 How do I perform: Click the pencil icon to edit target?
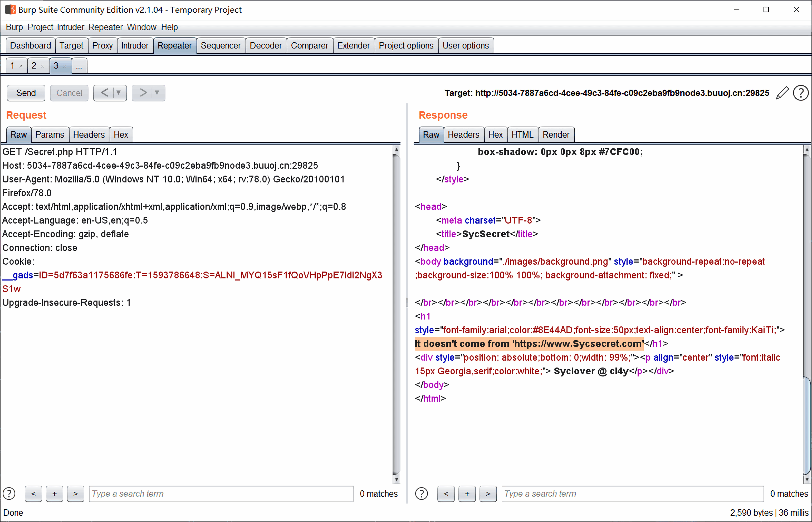[x=782, y=93]
